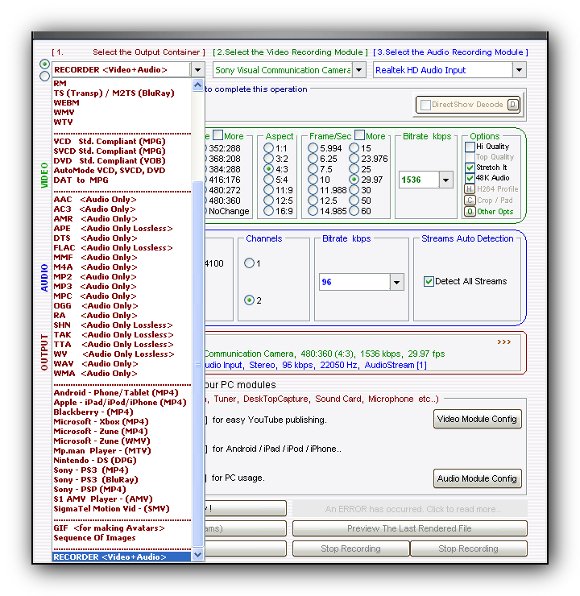Screen dimensions: 580x596
Task: Choose WEBM from the container list
Action: [122, 103]
